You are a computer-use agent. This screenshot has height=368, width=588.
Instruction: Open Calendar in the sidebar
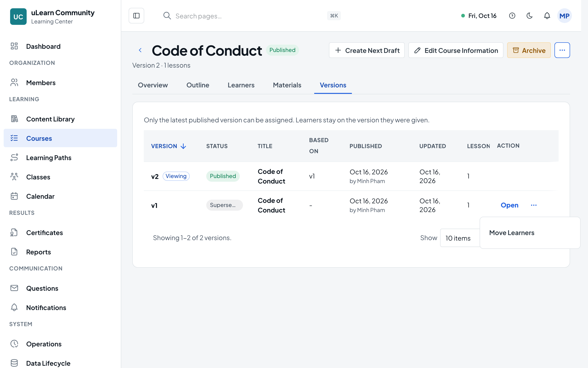[60, 196]
